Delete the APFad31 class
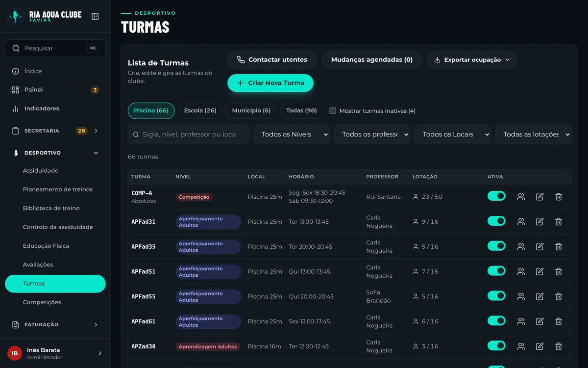Viewport: 588px width, 368px height. [558, 222]
